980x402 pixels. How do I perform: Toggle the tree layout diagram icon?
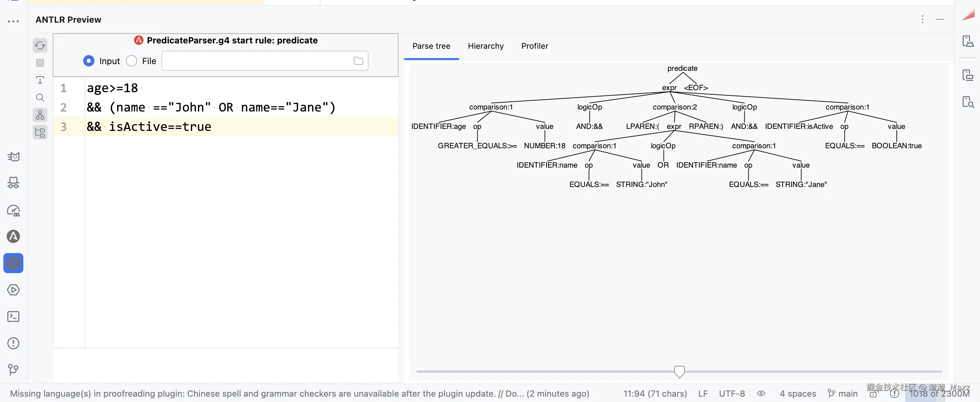coord(40,115)
